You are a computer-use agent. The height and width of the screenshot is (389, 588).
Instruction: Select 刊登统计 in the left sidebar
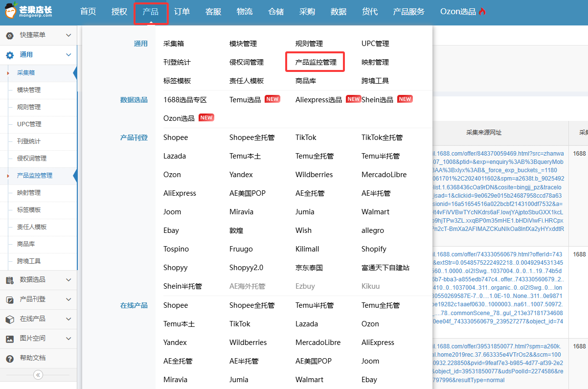click(29, 141)
